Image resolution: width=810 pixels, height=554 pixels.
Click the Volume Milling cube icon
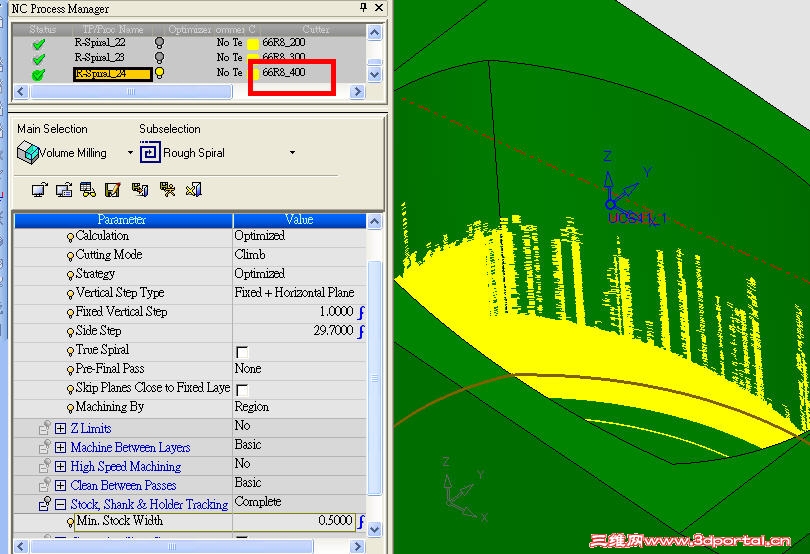coord(28,153)
